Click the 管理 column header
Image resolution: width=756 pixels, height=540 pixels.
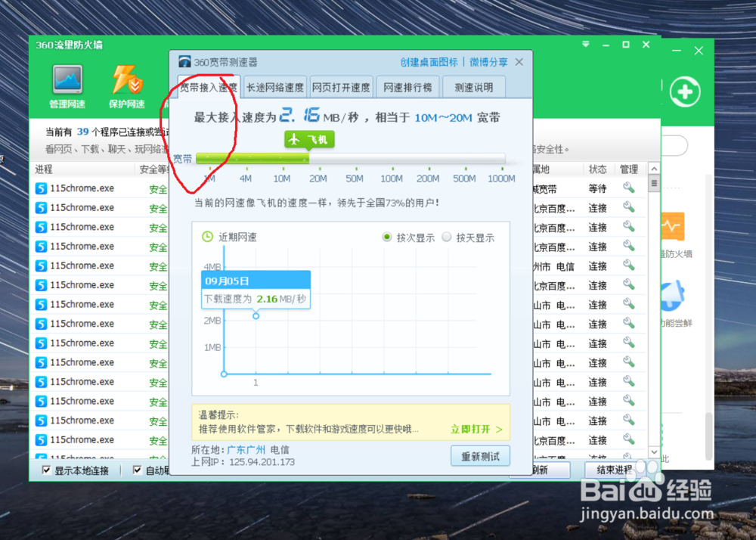pyautogui.click(x=629, y=169)
